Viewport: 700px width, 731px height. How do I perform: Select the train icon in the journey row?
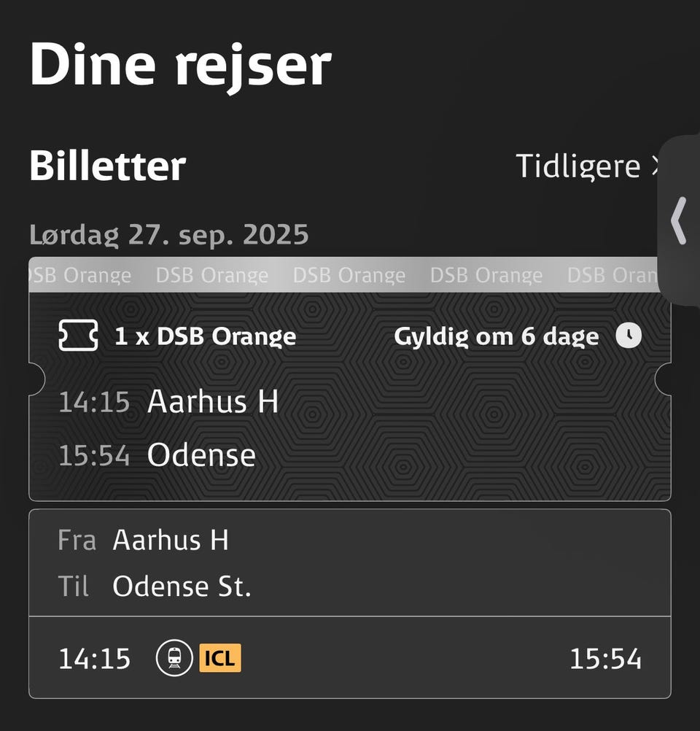click(175, 659)
